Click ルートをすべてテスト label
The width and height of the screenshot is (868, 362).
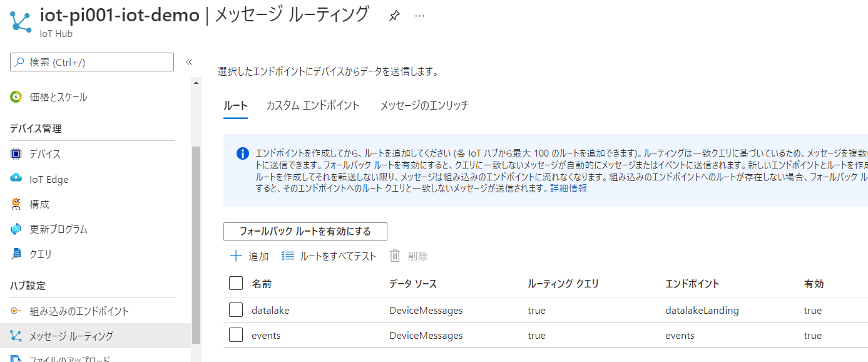(x=338, y=256)
